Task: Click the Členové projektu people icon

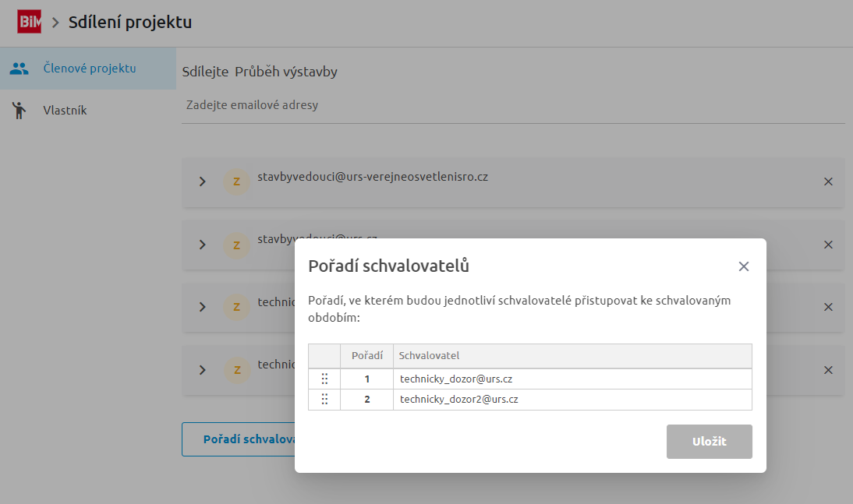Action: 19,69
